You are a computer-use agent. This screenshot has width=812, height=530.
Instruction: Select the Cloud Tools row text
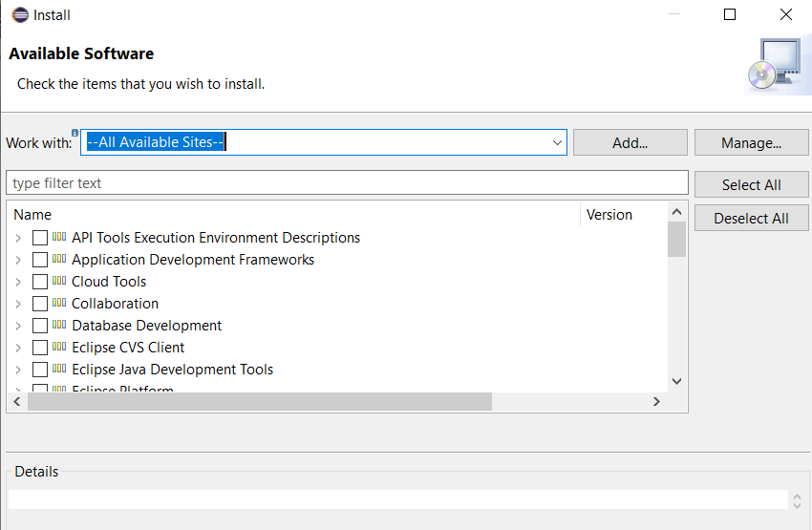pos(109,282)
